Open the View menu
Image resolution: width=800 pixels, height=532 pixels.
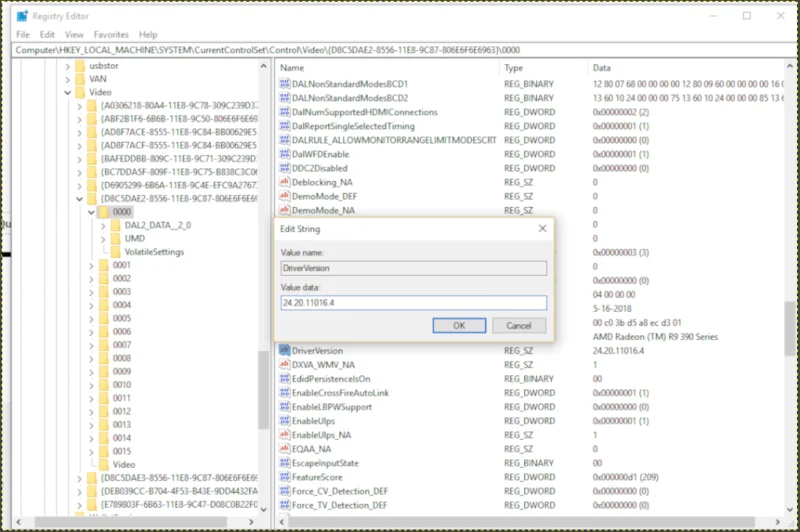coord(74,35)
